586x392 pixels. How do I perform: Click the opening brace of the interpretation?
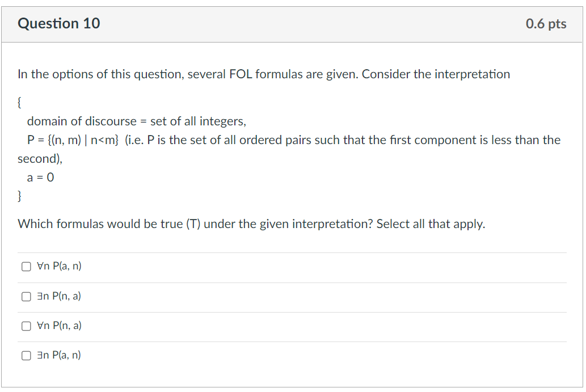[19, 102]
